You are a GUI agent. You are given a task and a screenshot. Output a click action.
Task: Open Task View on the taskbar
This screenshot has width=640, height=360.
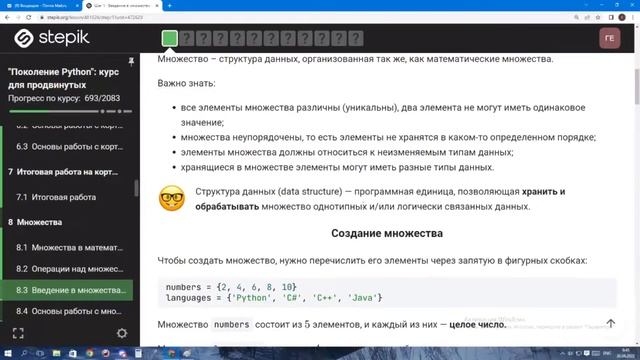click(40, 353)
